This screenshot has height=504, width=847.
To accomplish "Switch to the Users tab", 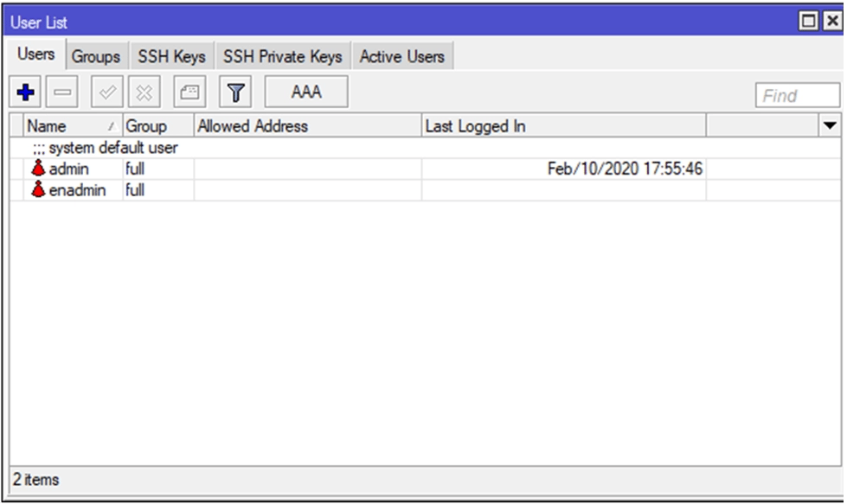I will point(35,54).
